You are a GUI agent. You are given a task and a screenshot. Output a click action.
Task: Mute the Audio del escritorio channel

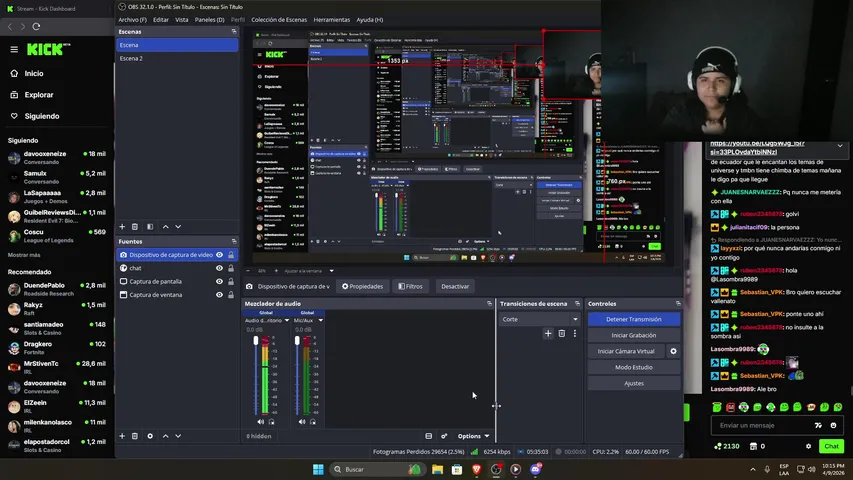[x=261, y=422]
